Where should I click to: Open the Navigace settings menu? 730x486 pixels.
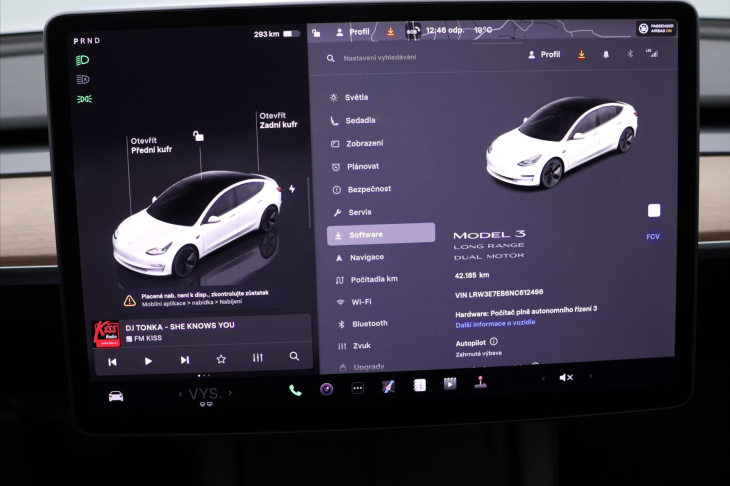pos(360,257)
